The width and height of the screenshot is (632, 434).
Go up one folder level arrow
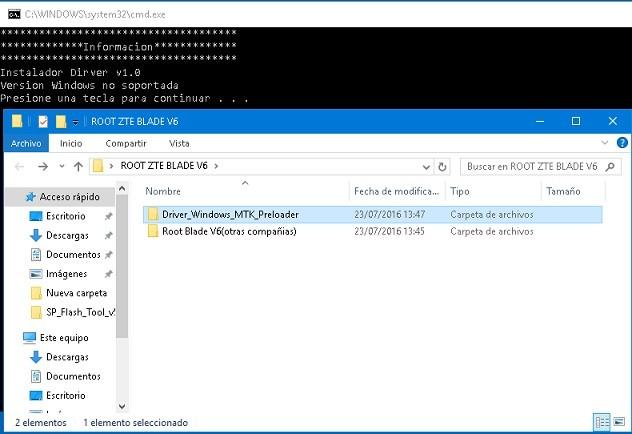[78, 166]
